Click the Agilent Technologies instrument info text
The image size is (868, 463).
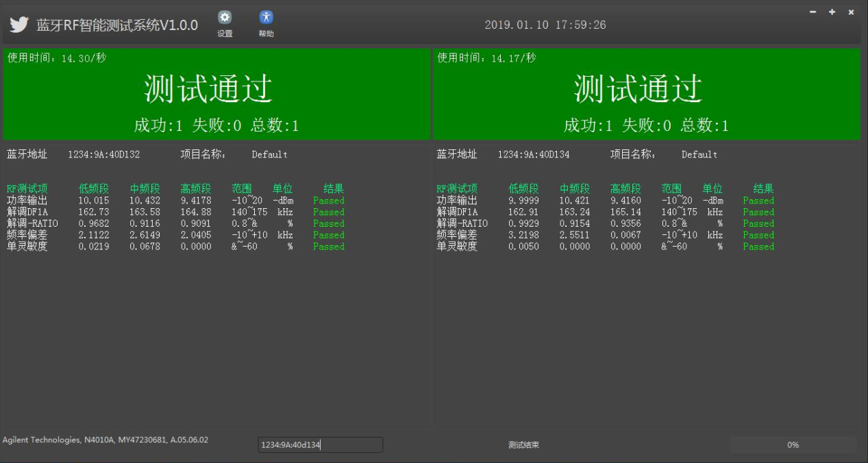106,440
